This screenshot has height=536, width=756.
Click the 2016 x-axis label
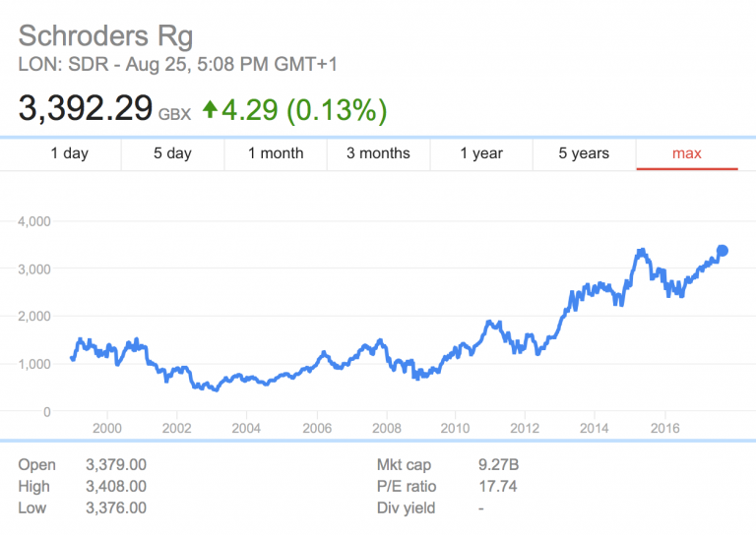(x=664, y=428)
